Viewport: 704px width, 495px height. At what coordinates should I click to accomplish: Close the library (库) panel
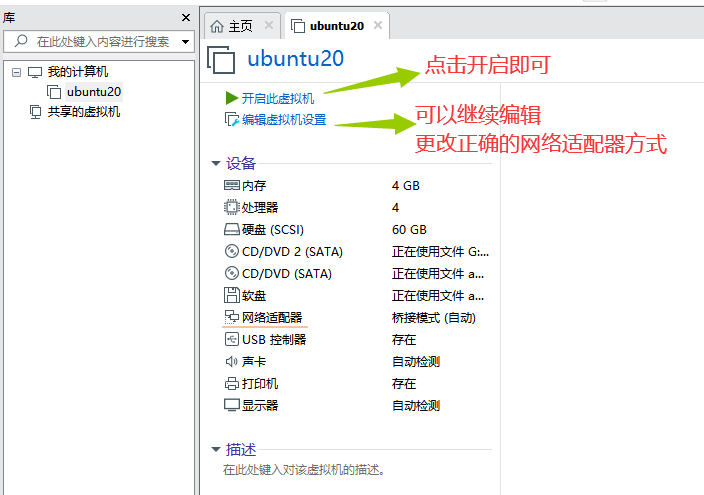(x=186, y=18)
